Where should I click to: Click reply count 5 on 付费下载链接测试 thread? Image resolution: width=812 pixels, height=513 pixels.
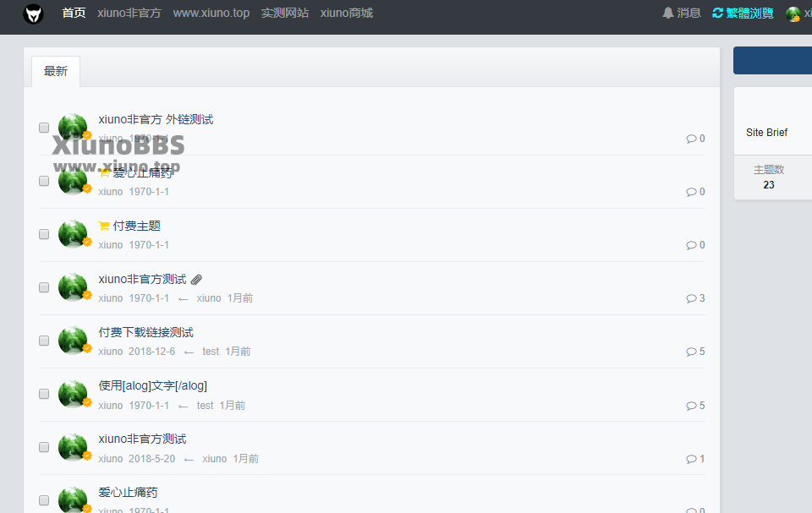tap(695, 352)
